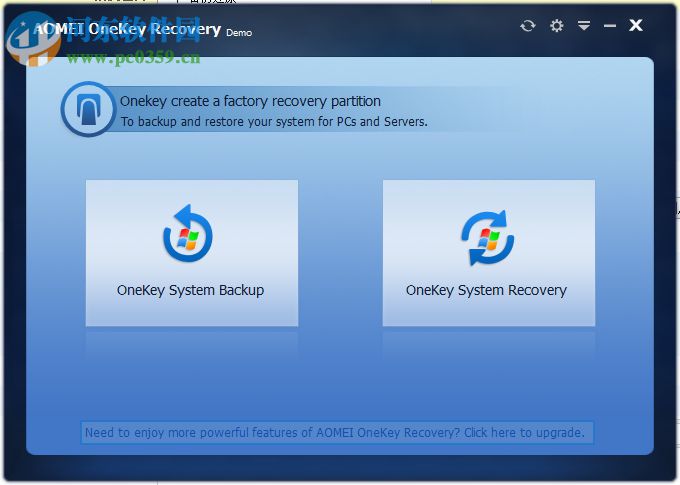This screenshot has width=680, height=485.
Task: Close the AOMEI OneKey Recovery window
Action: [x=636, y=25]
